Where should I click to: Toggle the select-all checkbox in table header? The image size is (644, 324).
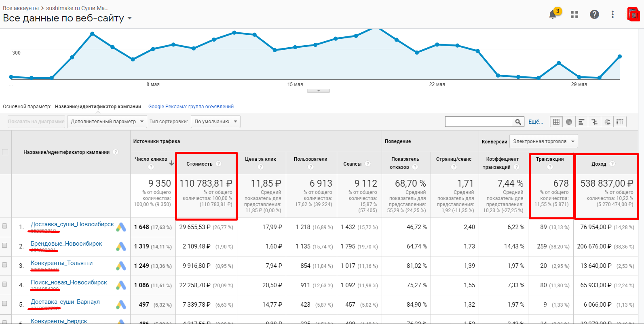pos(5,152)
